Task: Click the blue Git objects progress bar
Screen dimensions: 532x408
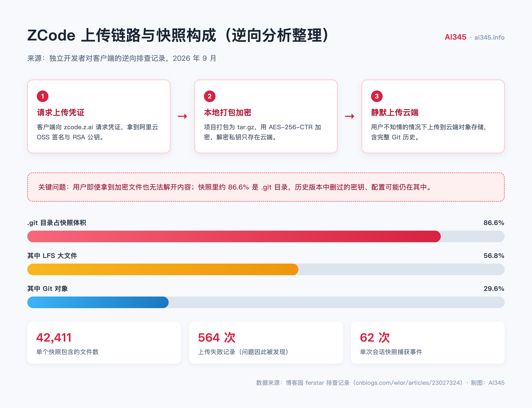Action: click(98, 302)
